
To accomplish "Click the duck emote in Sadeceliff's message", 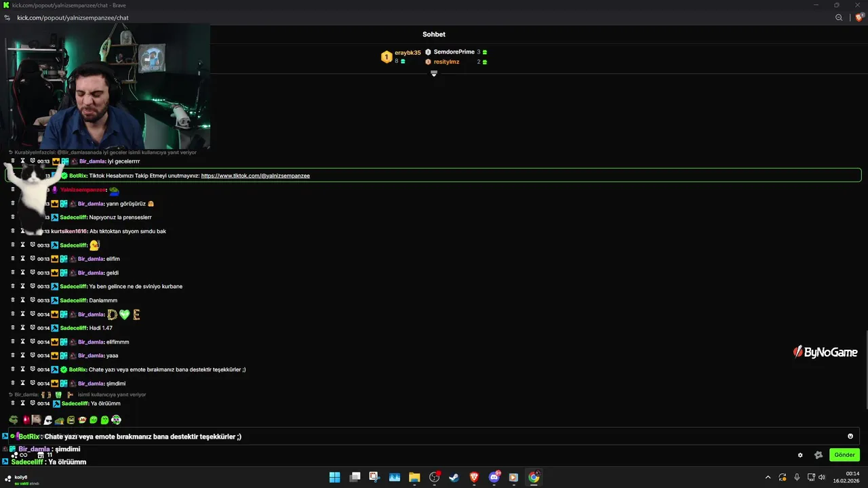I will tap(94, 245).
